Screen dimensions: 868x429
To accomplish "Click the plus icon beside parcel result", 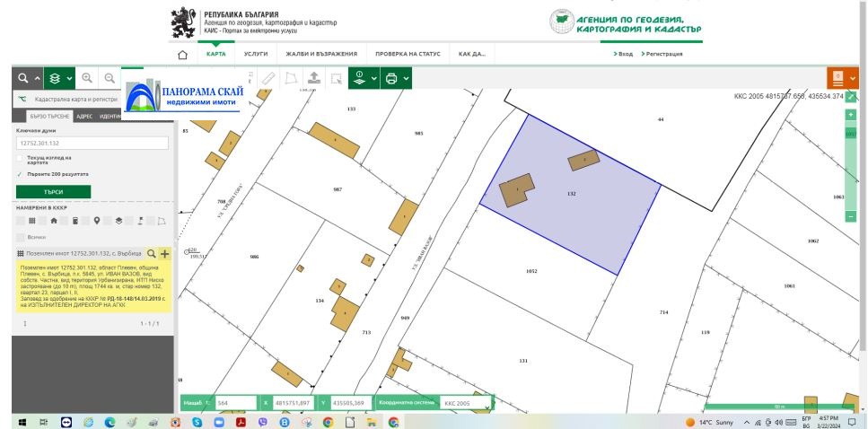I will pyautogui.click(x=164, y=254).
